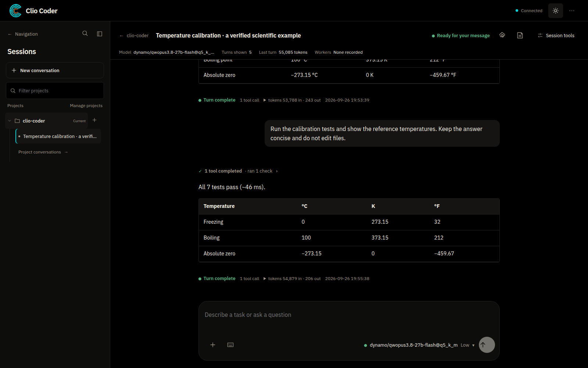The height and width of the screenshot is (368, 588).
Task: Open Session tools
Action: pyautogui.click(x=556, y=35)
